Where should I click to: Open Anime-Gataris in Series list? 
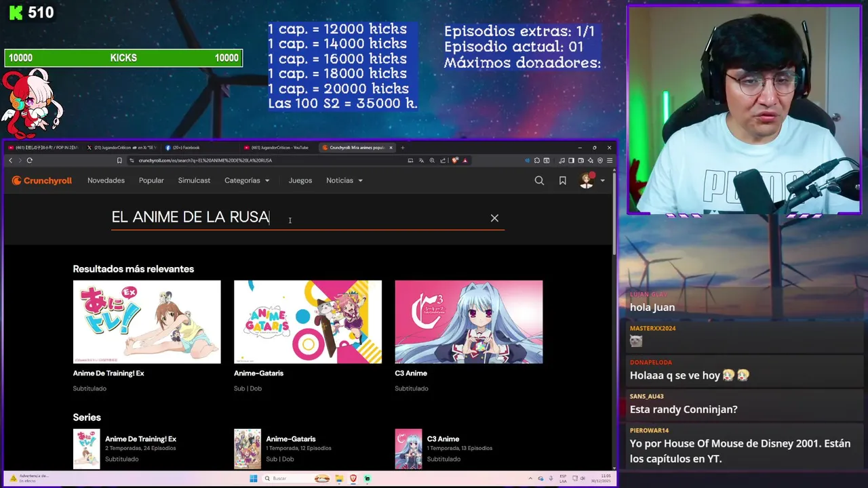291,439
